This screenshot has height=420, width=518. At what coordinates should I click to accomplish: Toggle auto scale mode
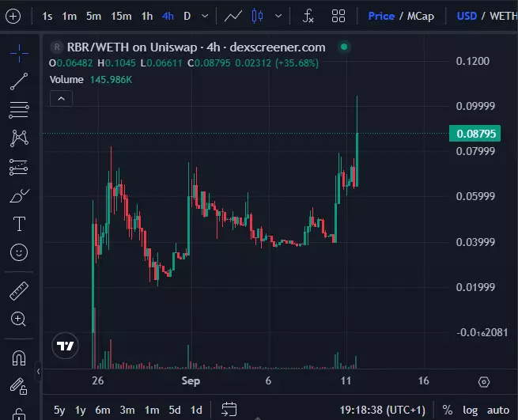pyautogui.click(x=498, y=410)
